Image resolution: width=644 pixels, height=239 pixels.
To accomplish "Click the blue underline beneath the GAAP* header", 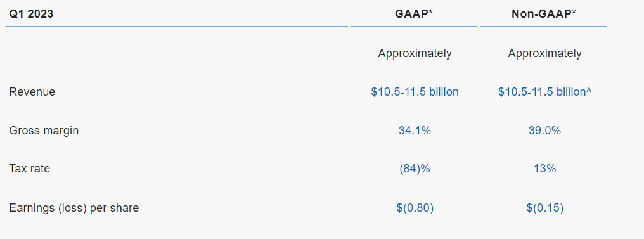I will tap(413, 27).
